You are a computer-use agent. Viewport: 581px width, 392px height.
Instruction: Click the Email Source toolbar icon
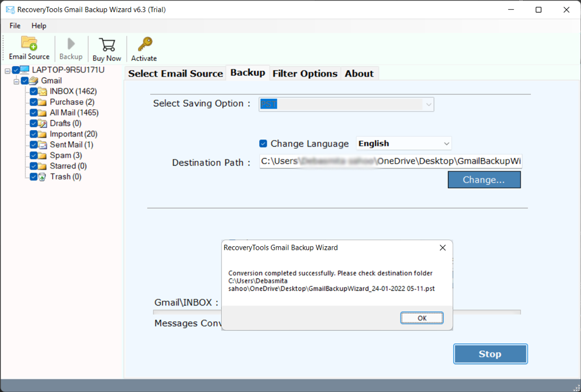29,43
